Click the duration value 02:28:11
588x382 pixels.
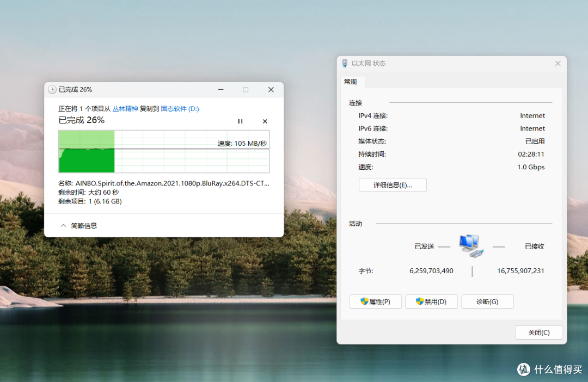[531, 154]
